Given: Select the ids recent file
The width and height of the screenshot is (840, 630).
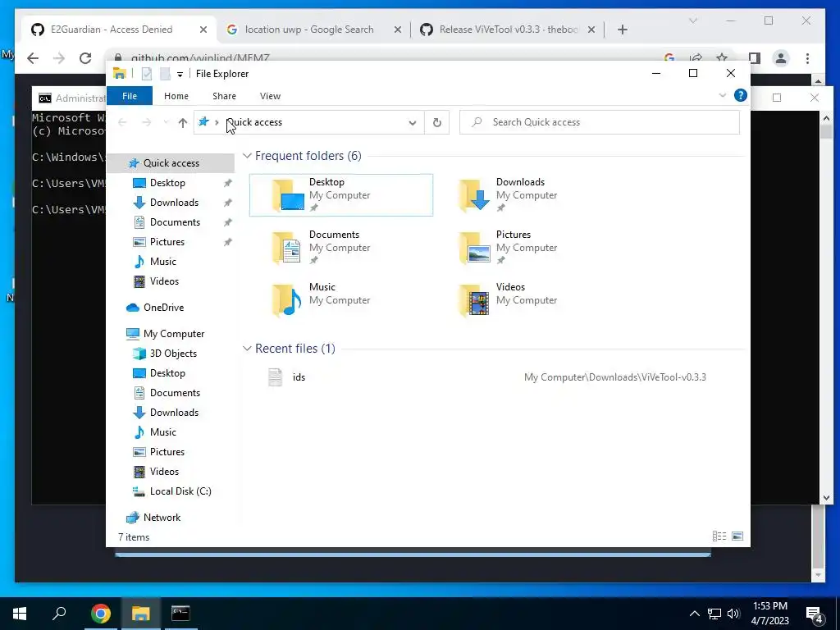Looking at the screenshot, I should point(299,377).
